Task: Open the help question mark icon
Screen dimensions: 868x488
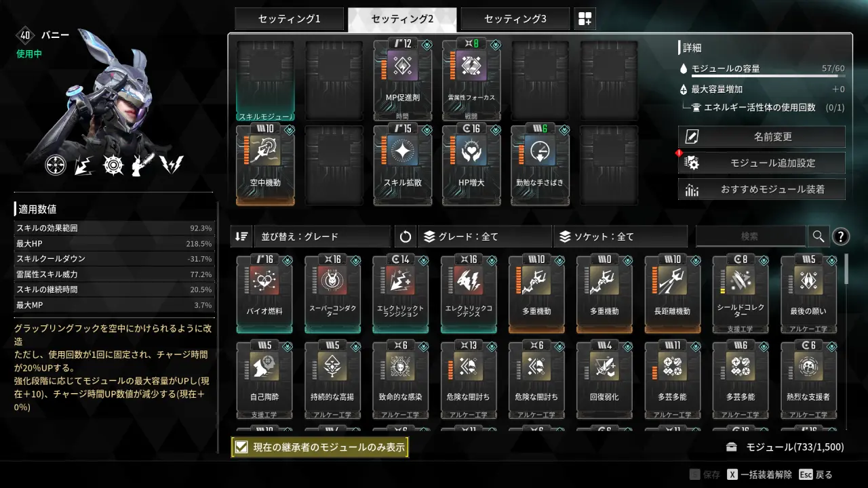Action: point(840,237)
